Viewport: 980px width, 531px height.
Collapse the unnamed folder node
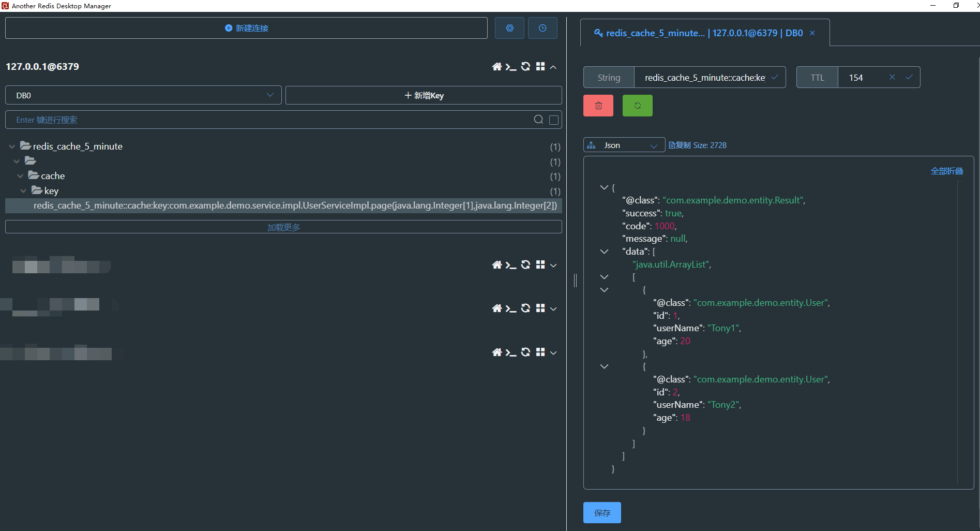(x=17, y=161)
